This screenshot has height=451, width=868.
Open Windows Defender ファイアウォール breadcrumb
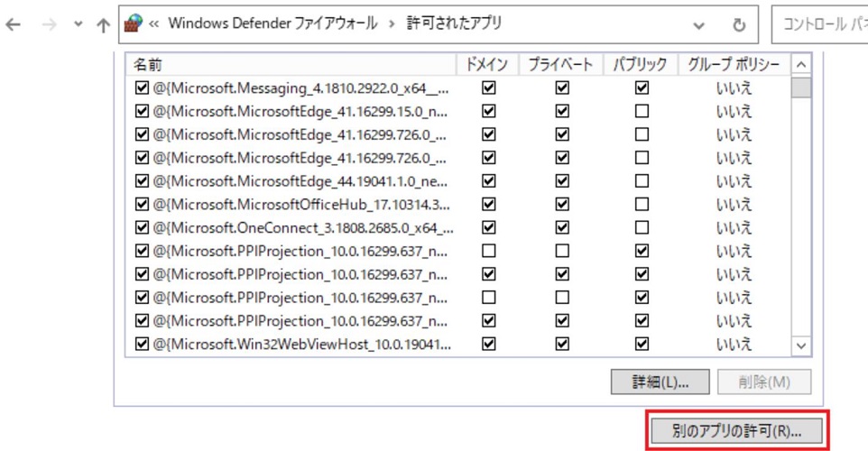(272, 23)
